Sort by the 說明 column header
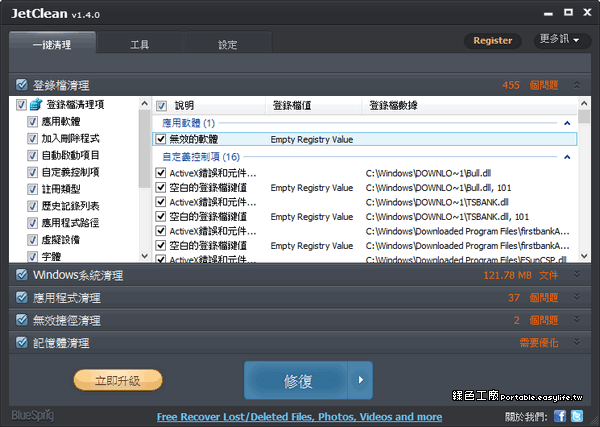The width and height of the screenshot is (600, 427). tap(184, 105)
